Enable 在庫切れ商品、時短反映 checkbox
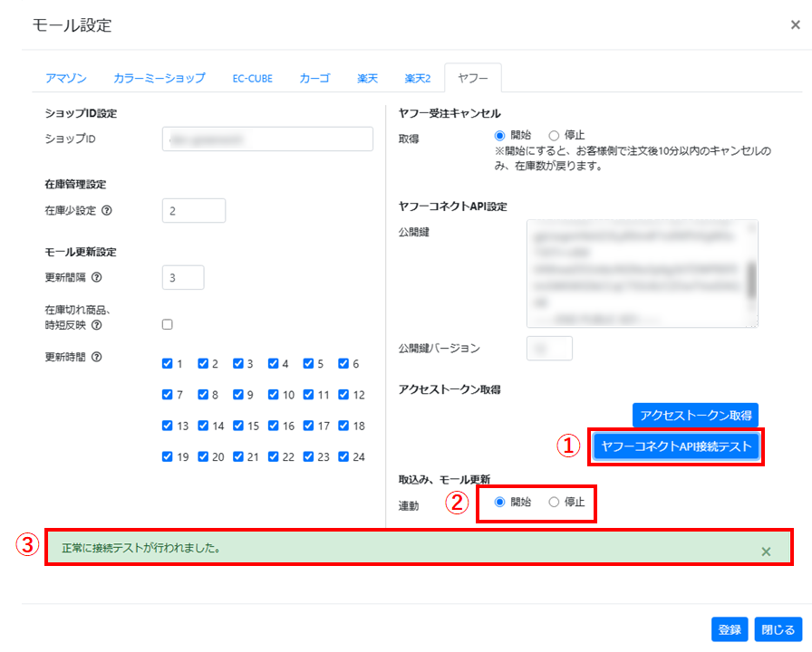The width and height of the screenshot is (812, 652). tap(168, 324)
